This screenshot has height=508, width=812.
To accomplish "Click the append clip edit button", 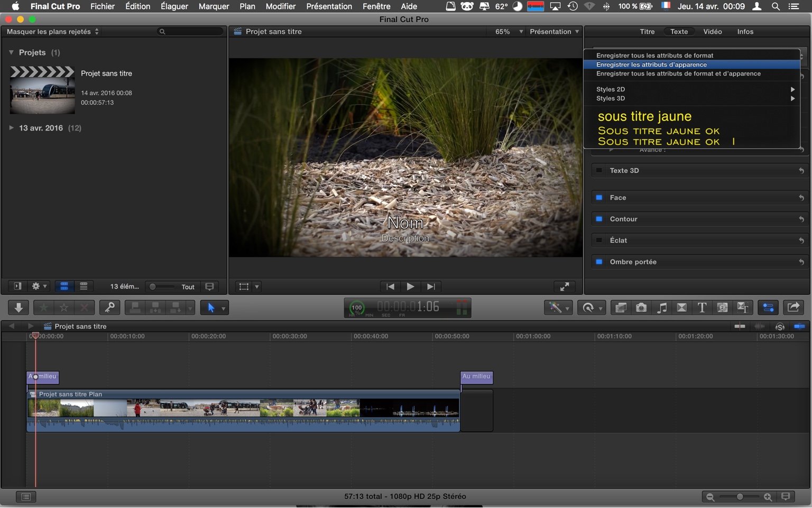I will click(176, 308).
